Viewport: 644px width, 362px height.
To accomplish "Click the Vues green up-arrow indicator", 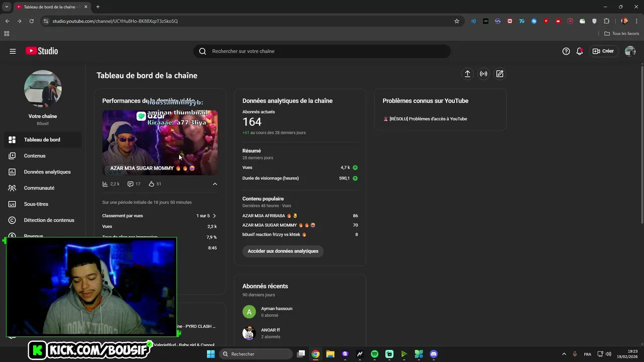I will click(355, 167).
